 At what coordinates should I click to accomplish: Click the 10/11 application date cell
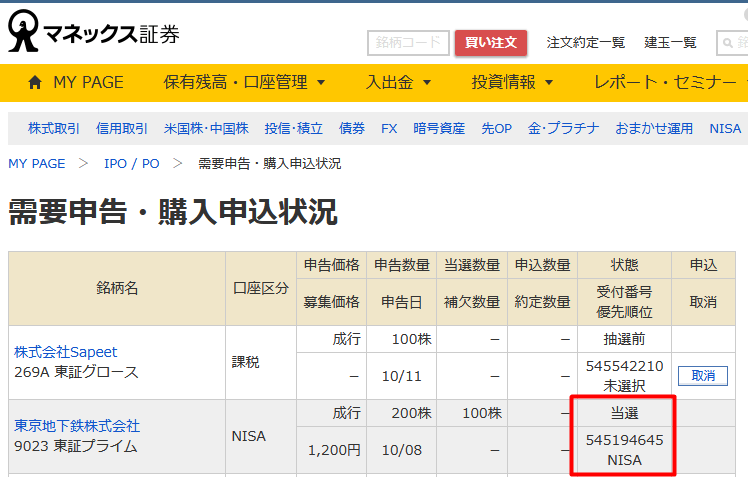(402, 376)
